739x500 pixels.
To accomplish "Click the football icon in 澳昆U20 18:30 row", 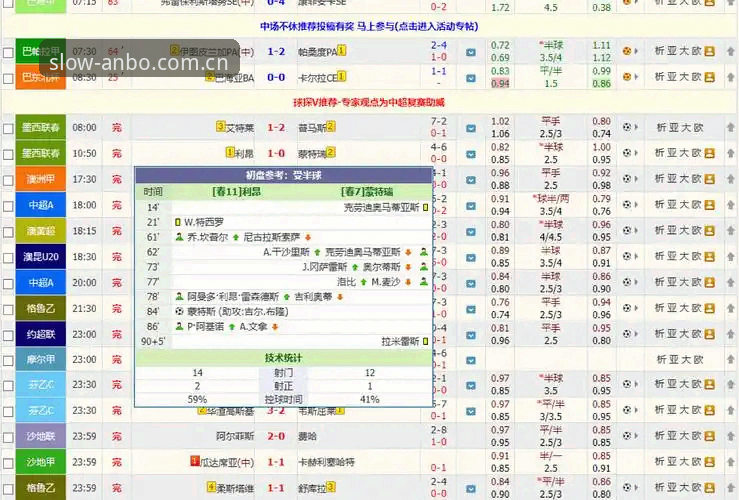I will pyautogui.click(x=627, y=256).
